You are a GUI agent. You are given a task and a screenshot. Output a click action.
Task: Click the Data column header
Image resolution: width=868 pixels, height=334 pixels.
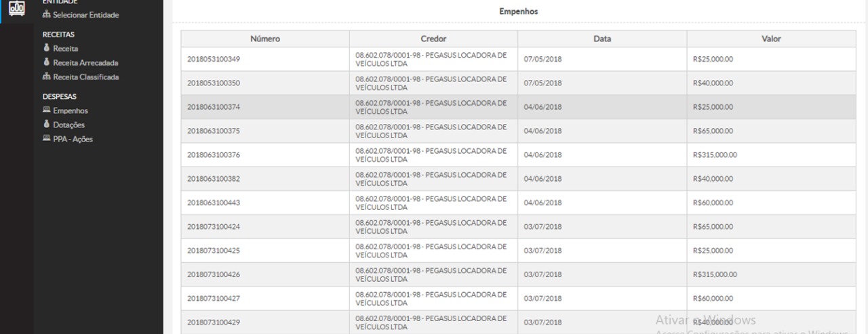coord(602,39)
